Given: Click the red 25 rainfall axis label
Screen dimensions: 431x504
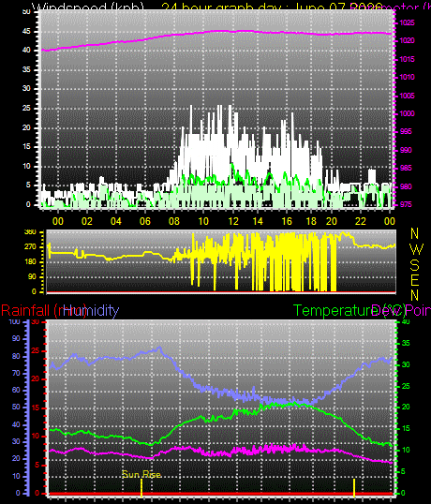Looking at the screenshot, I should click(35, 350).
